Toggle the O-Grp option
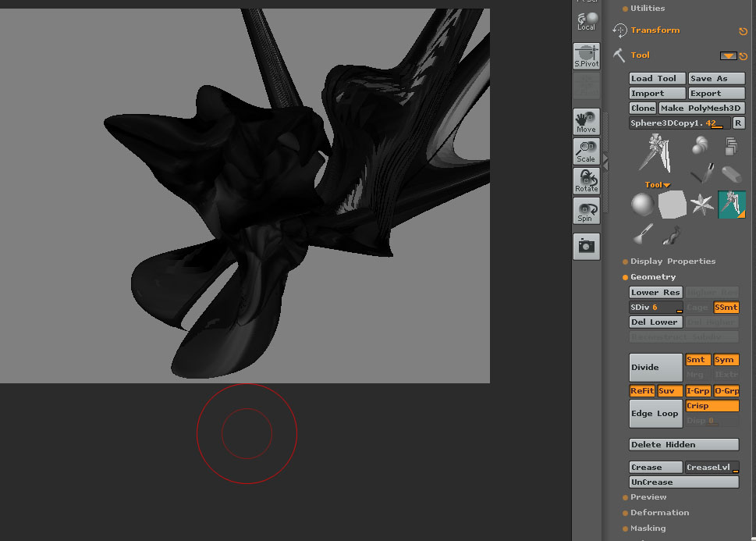 (x=726, y=391)
